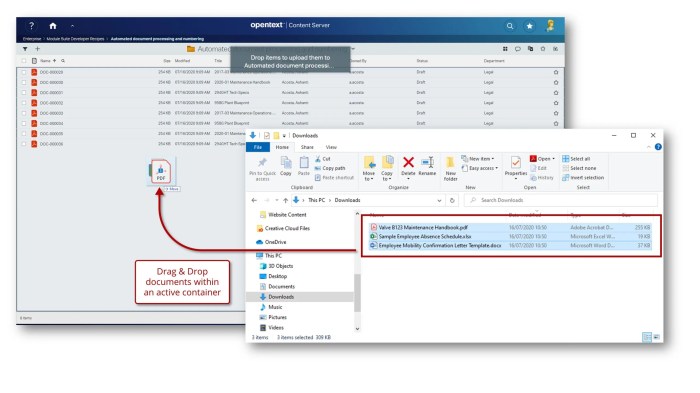Image resolution: width=700 pixels, height=393 pixels.
Task: Click New folder in Explorer ribbon
Action: [450, 169]
